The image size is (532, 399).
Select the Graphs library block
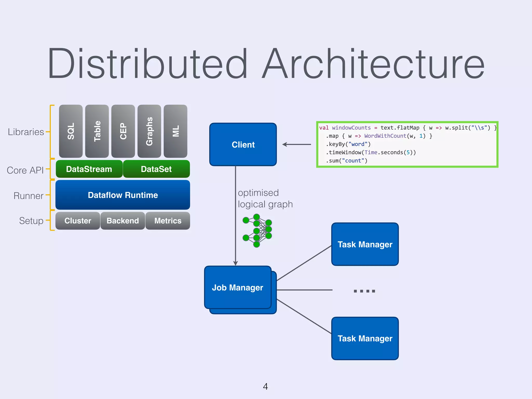pyautogui.click(x=149, y=131)
